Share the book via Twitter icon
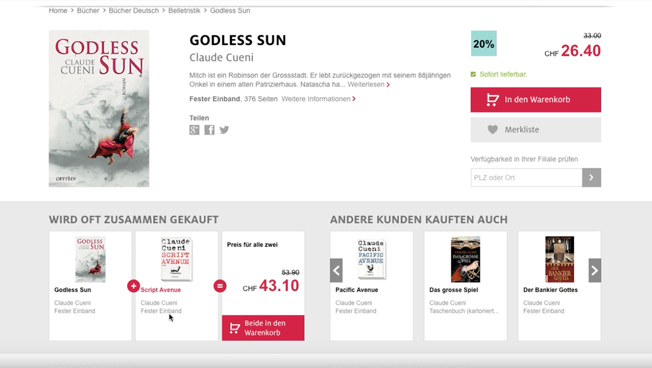The height and width of the screenshot is (368, 652). tap(224, 130)
